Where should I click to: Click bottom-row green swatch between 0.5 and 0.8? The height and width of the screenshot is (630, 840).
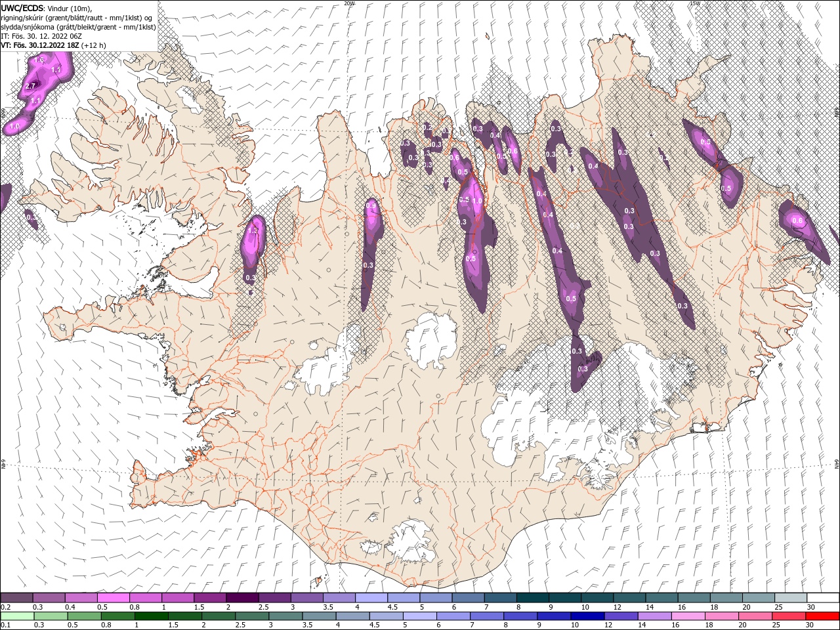point(84,616)
